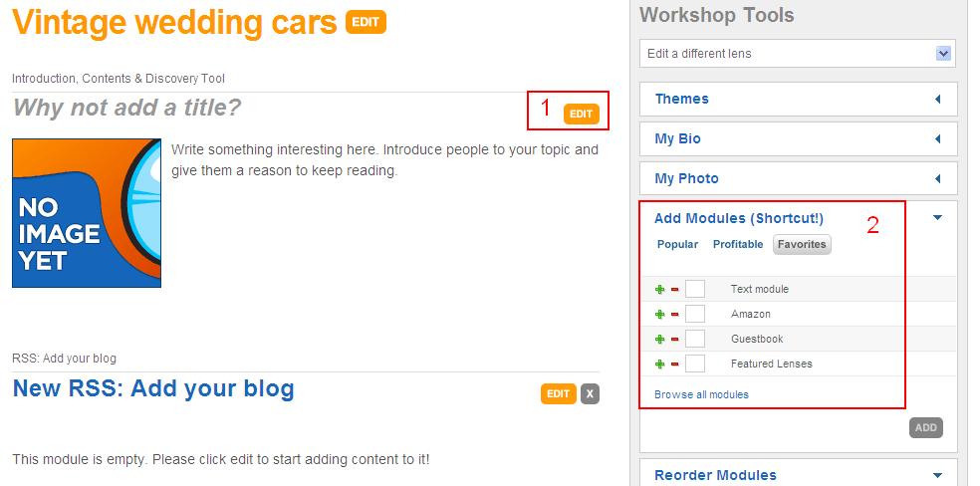Click the green plus for Text module
This screenshot has height=486, width=980.
[659, 289]
